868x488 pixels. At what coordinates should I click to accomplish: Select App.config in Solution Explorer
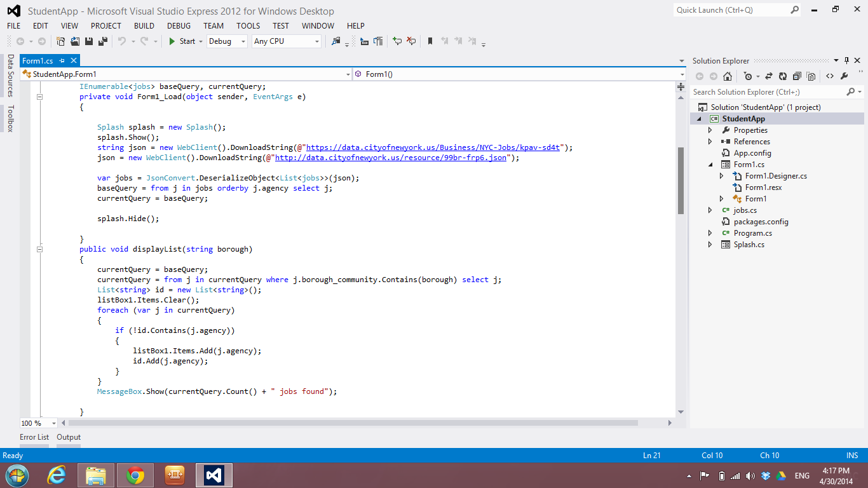[x=752, y=153]
